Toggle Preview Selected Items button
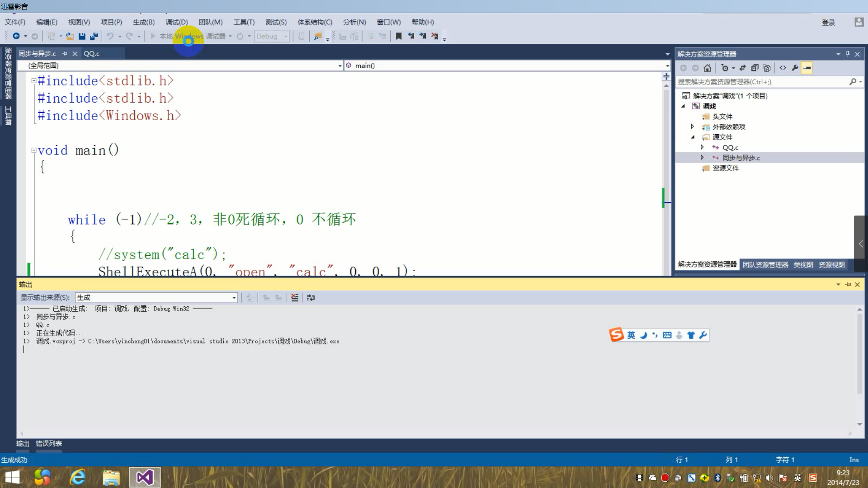The height and width of the screenshot is (488, 868). (x=807, y=68)
